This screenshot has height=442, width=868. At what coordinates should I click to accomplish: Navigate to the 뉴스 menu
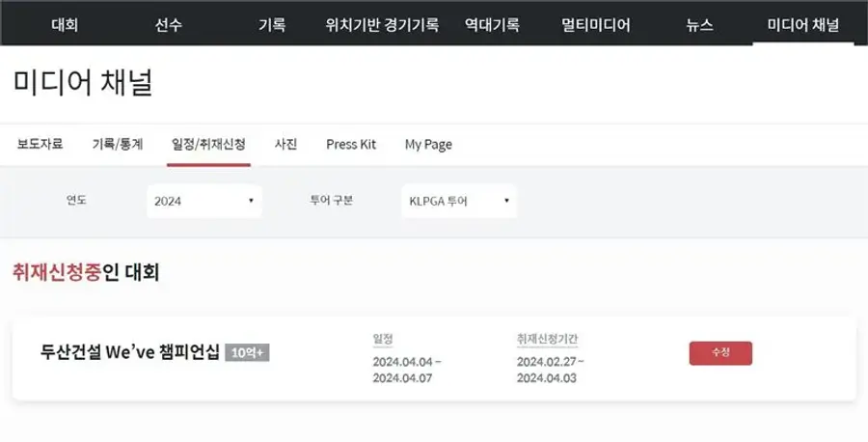point(700,25)
